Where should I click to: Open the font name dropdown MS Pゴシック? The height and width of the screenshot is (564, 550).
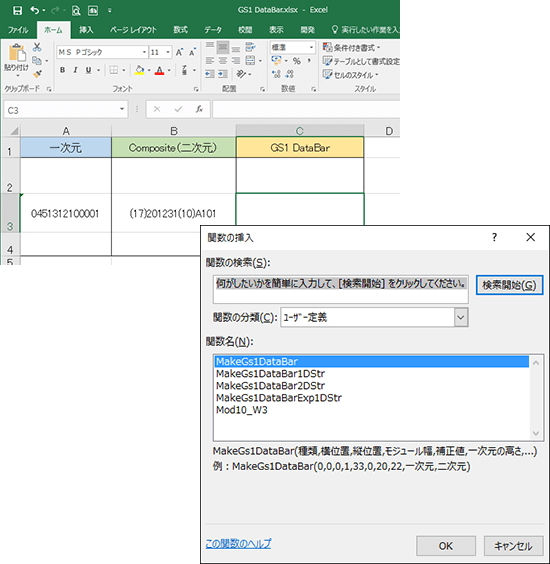point(144,53)
